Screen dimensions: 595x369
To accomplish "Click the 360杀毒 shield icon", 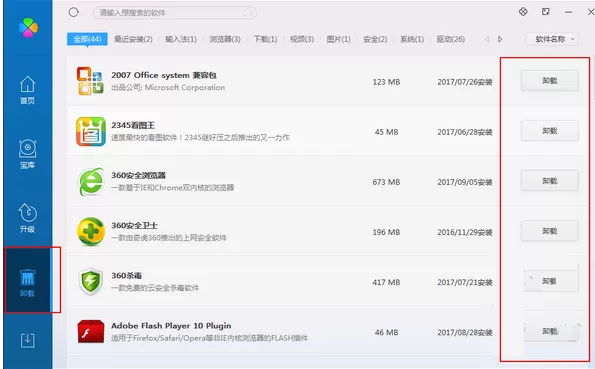I will (x=91, y=281).
